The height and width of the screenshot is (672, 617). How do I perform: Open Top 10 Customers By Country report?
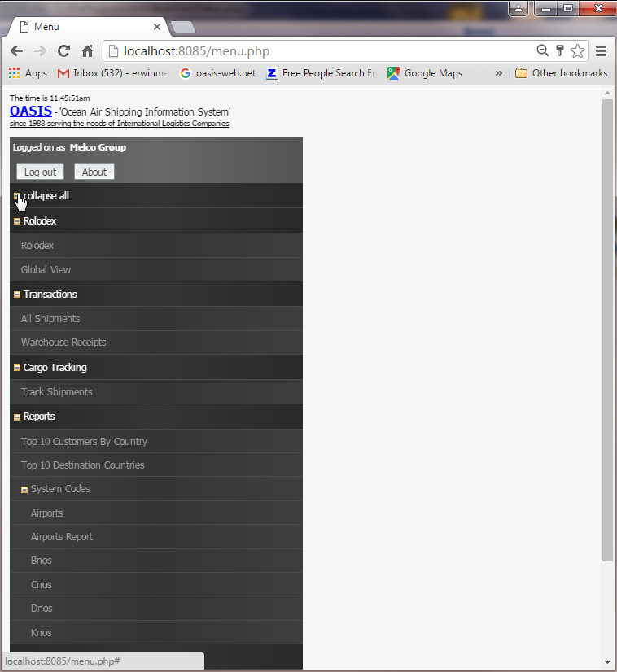[x=156, y=442]
